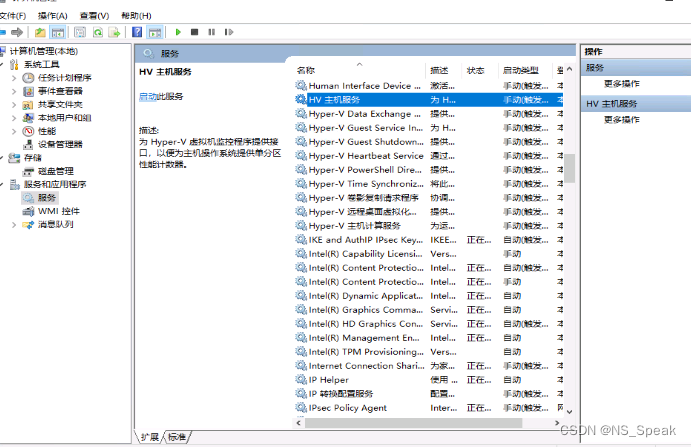Viewport: 691px width, 447px height.
Task: Toggle the show/hide console tree icon
Action: [58, 32]
